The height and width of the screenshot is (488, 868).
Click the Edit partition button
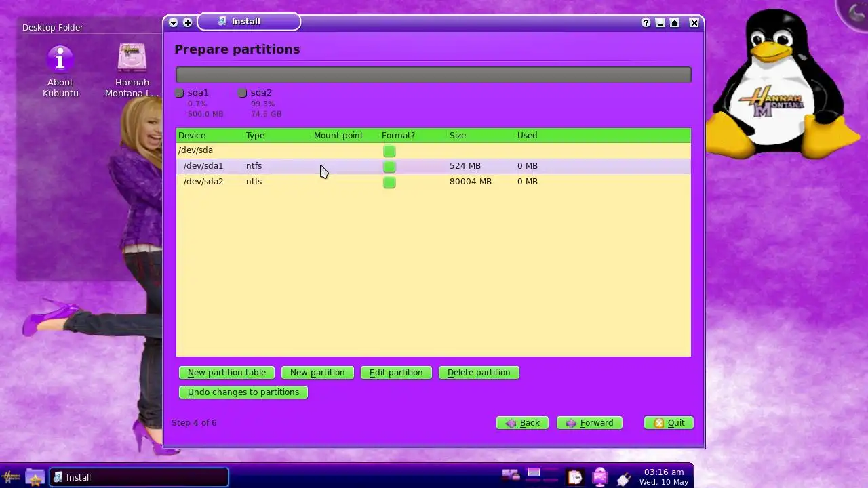click(x=396, y=373)
